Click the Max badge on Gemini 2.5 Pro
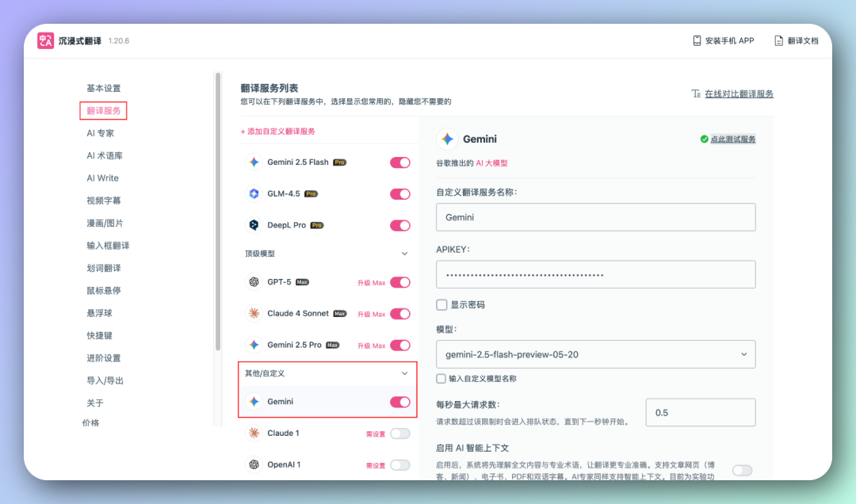856x504 pixels. point(333,345)
